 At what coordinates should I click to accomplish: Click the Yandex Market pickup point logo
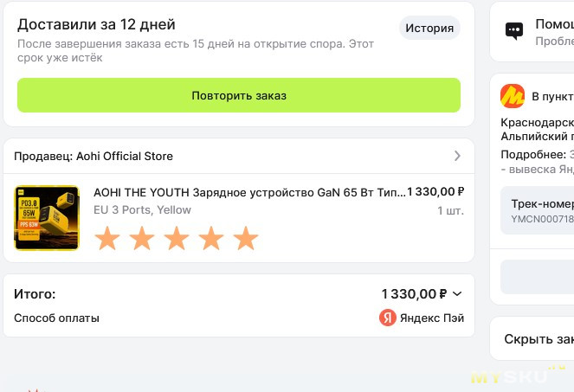click(513, 95)
